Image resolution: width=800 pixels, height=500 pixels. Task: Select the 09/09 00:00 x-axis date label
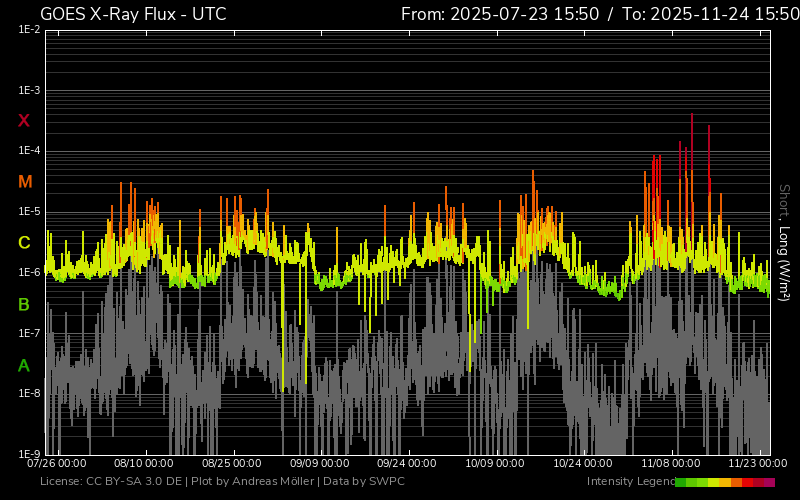pos(320,464)
